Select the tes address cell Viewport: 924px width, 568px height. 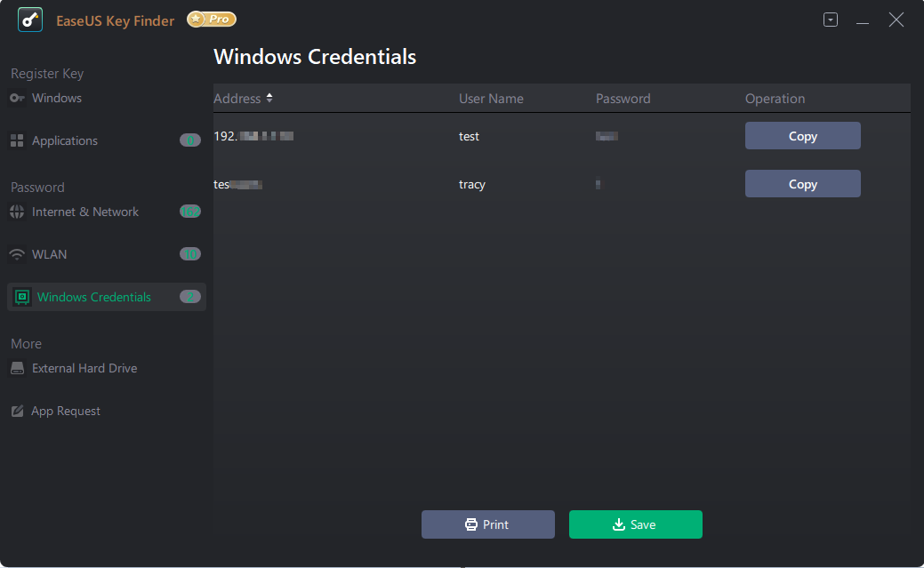[x=237, y=184]
